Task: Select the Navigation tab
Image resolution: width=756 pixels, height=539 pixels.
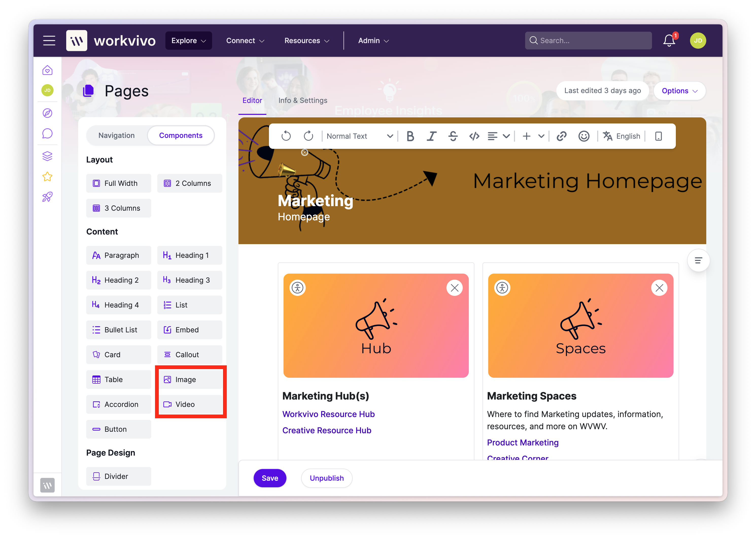Action: click(x=116, y=135)
